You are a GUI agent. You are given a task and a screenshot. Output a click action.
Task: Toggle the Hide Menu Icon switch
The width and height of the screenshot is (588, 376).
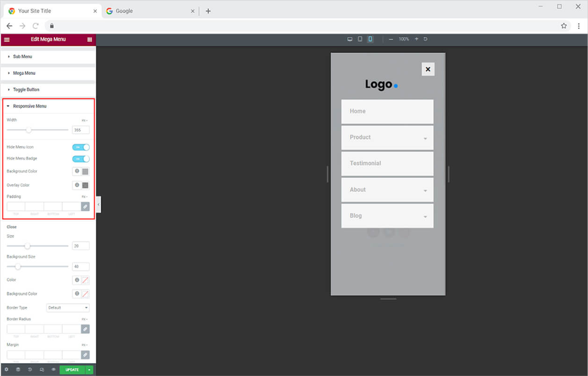point(80,147)
